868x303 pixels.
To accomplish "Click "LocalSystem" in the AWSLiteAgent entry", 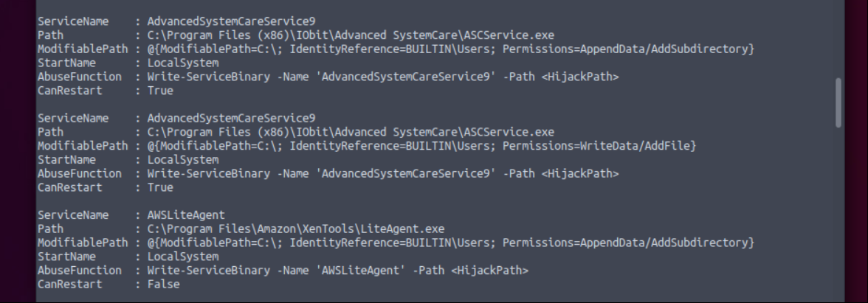I will [183, 257].
